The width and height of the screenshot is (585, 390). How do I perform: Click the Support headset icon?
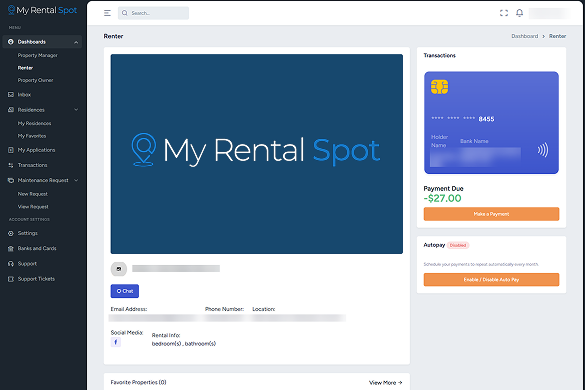click(x=11, y=264)
